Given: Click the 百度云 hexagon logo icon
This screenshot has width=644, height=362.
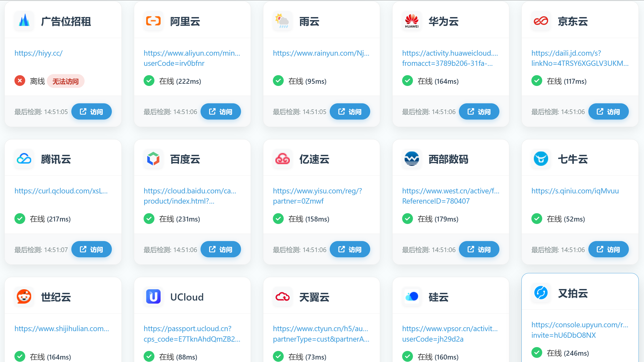Looking at the screenshot, I should point(153,159).
